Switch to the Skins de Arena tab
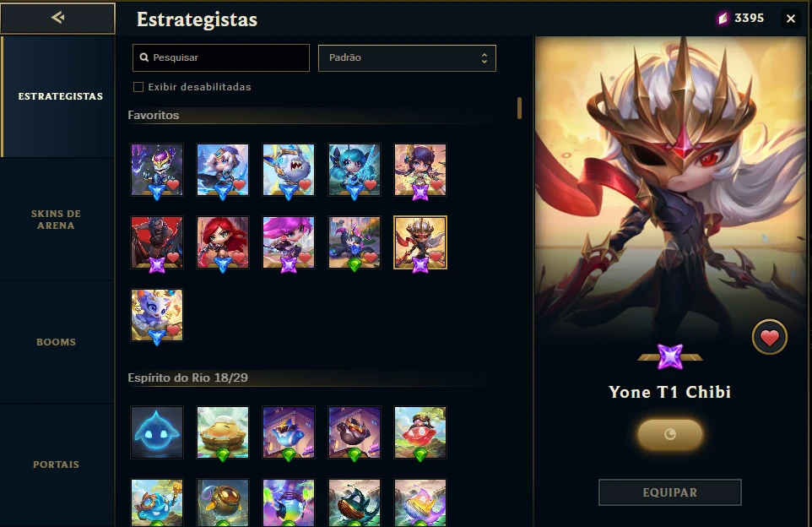This screenshot has width=812, height=527. coord(56,220)
